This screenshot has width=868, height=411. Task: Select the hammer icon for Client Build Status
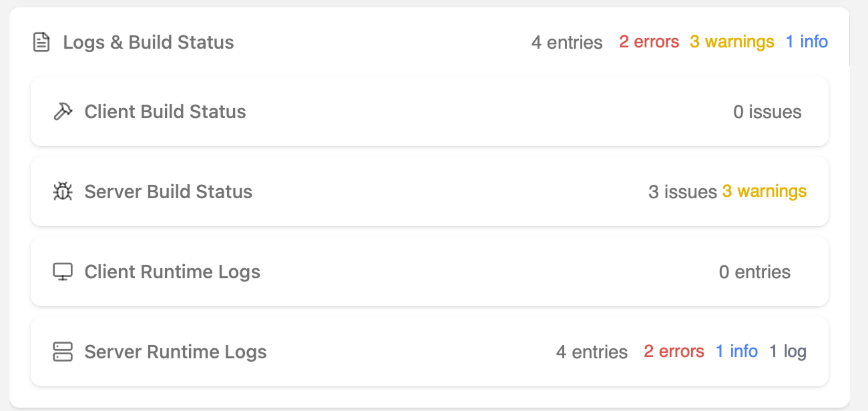pyautogui.click(x=62, y=111)
